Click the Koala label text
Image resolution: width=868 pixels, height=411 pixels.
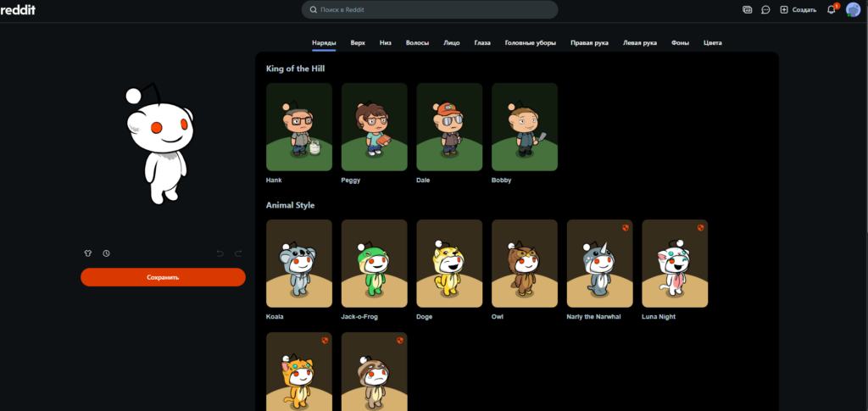click(275, 317)
